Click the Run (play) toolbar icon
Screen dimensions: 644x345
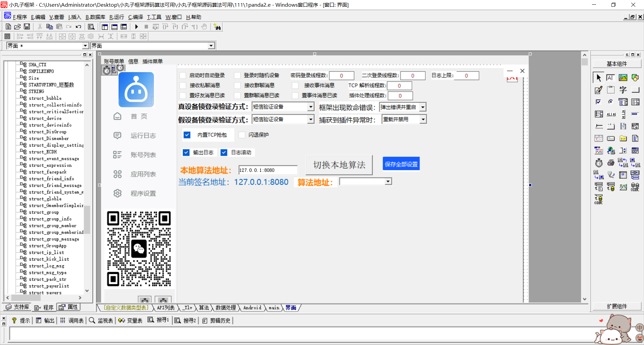point(137,27)
